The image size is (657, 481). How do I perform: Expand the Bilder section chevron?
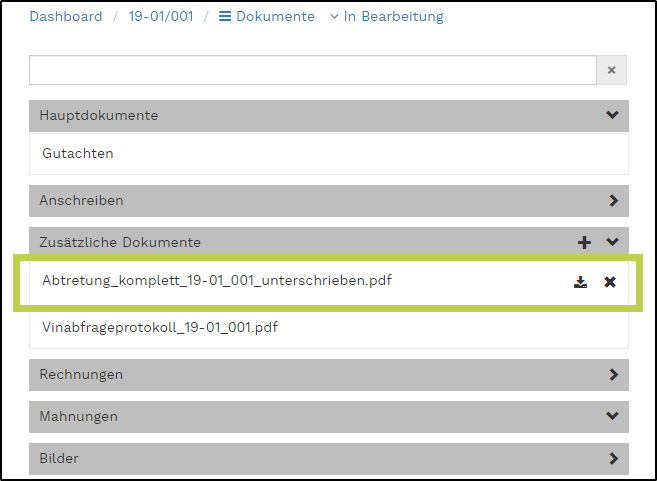coord(613,458)
